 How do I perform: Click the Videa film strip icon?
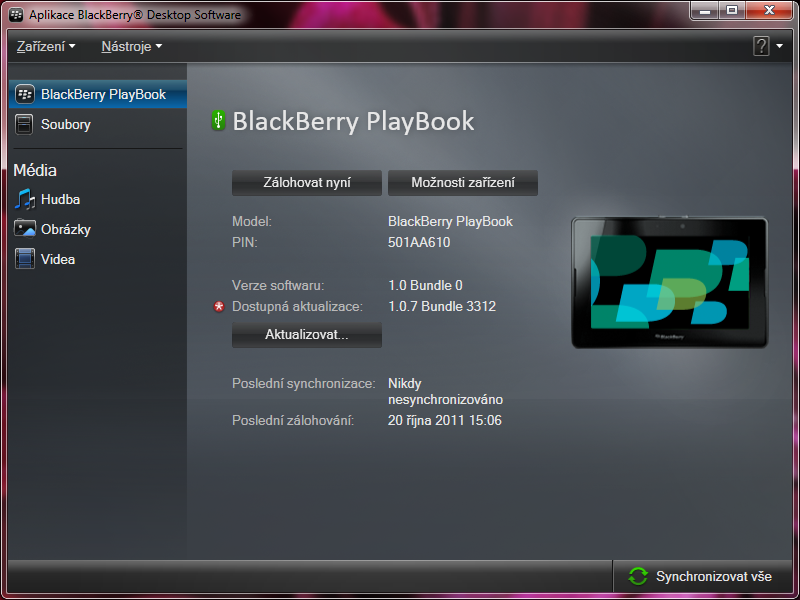(x=24, y=259)
